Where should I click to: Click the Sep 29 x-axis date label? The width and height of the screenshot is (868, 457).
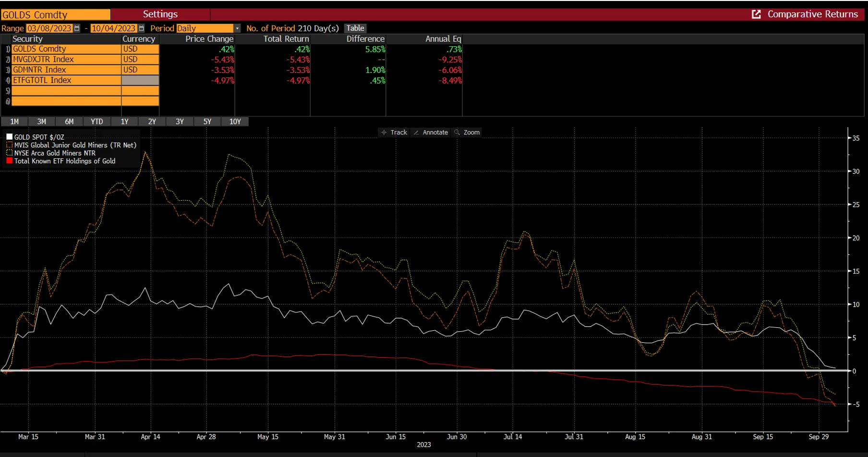(x=819, y=437)
